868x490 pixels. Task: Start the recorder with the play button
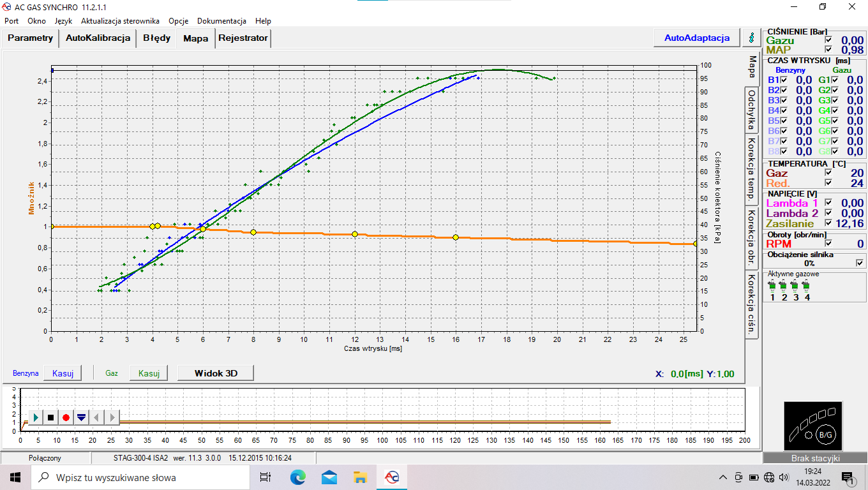[35, 417]
